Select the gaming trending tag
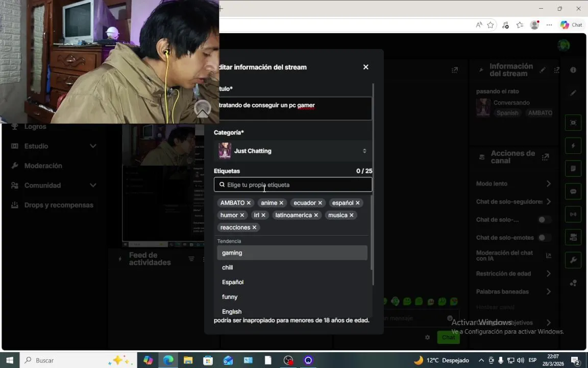Screen dimensions: 588x368 click(292, 252)
